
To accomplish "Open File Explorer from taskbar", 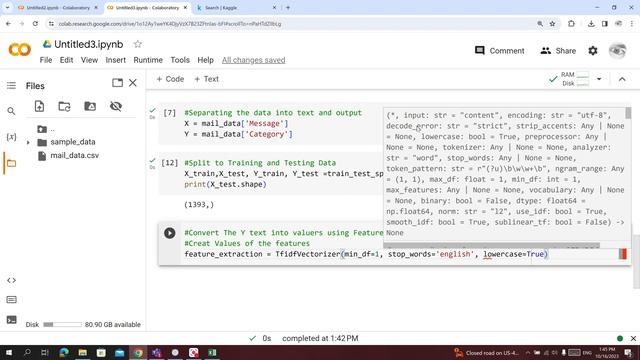I will tap(82, 352).
